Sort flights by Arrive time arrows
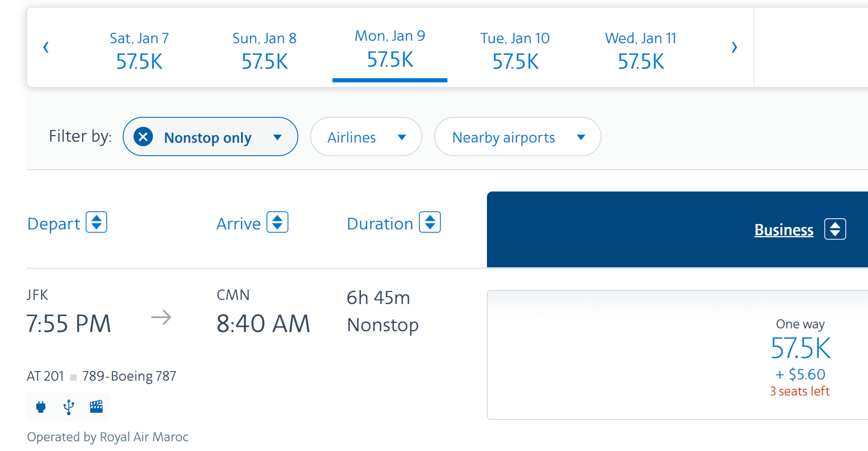Viewport: 868px width, 451px height. pos(277,222)
